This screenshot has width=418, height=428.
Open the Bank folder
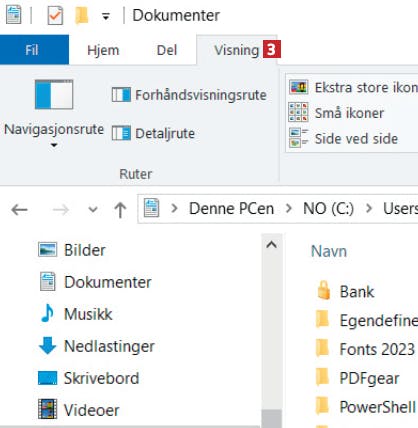[x=345, y=291]
